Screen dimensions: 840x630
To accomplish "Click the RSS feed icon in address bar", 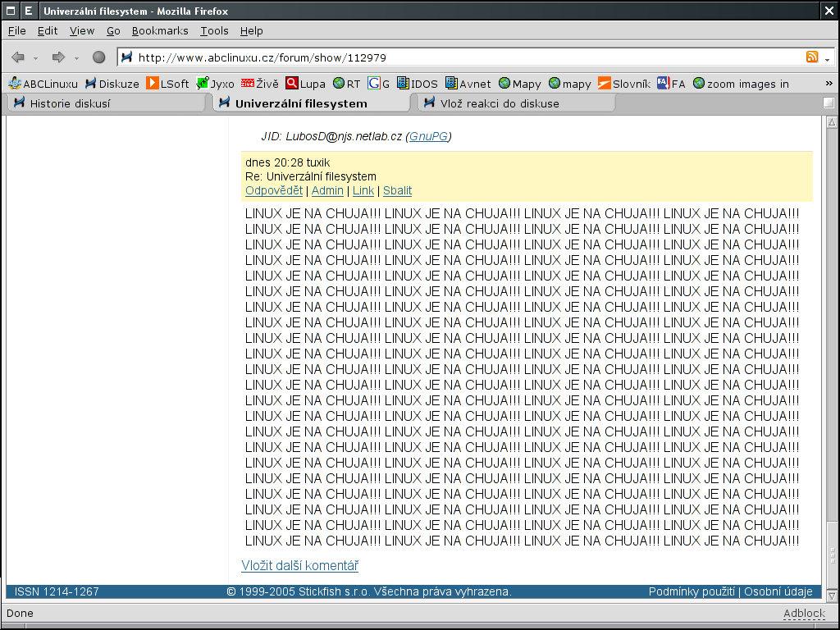I will pos(812,57).
